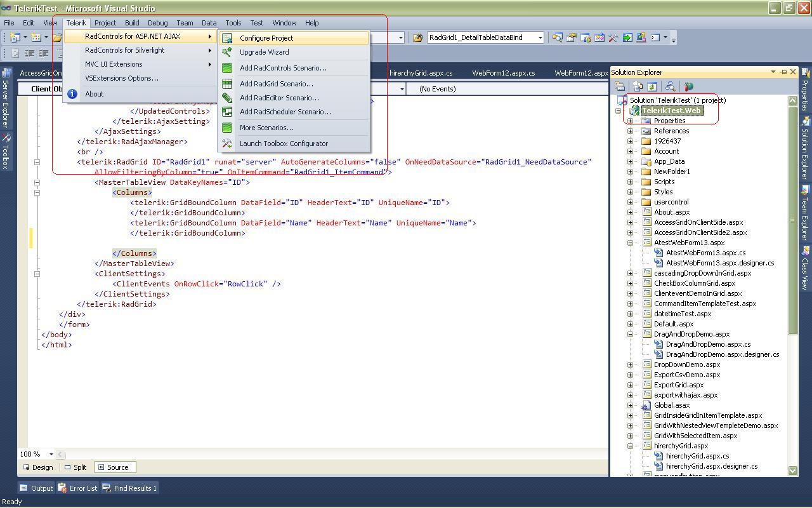Click the Launch Toolbox Configurator wrench icon
The width and height of the screenshot is (812, 508).
click(227, 144)
